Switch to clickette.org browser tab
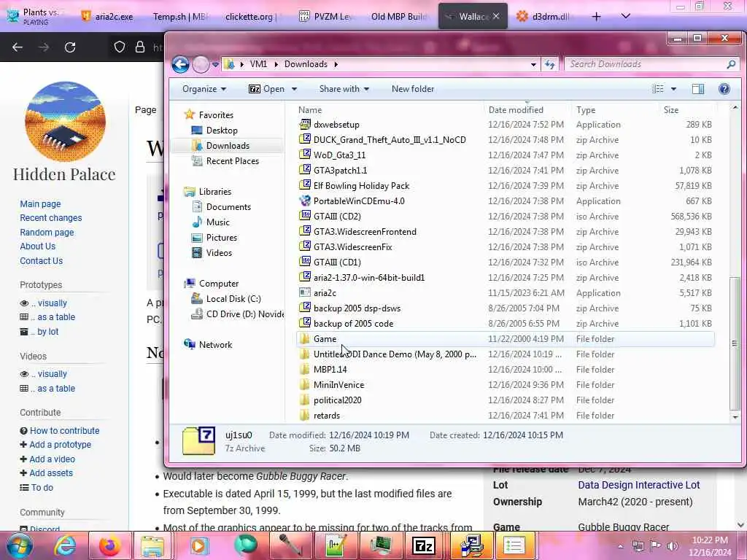Image resolution: width=747 pixels, height=560 pixels. tap(249, 17)
